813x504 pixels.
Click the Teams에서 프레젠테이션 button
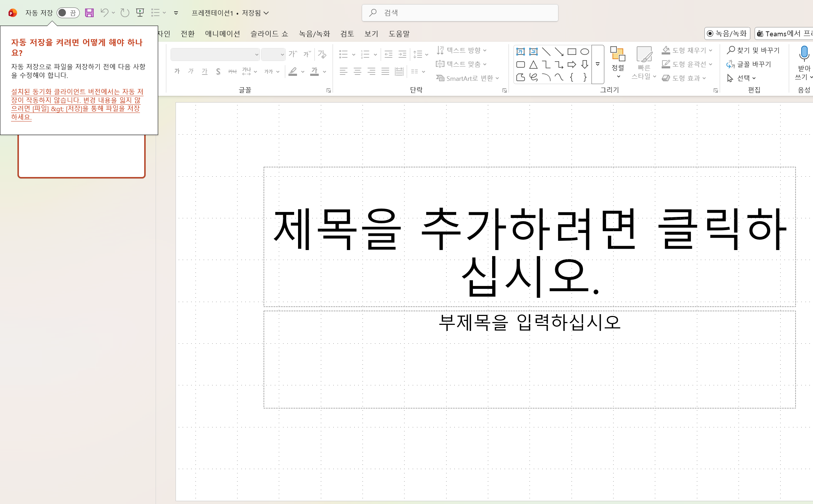(x=784, y=33)
